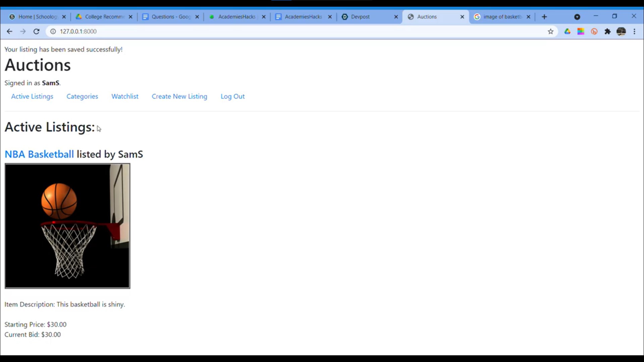Click the colorful grid extension icon
Screen dimensions: 644x362
coord(581,32)
